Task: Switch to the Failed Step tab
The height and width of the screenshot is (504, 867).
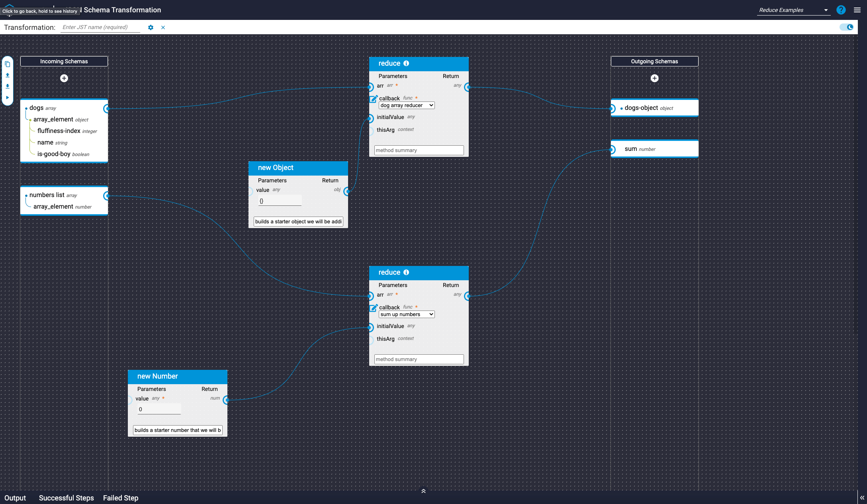Action: (121, 498)
